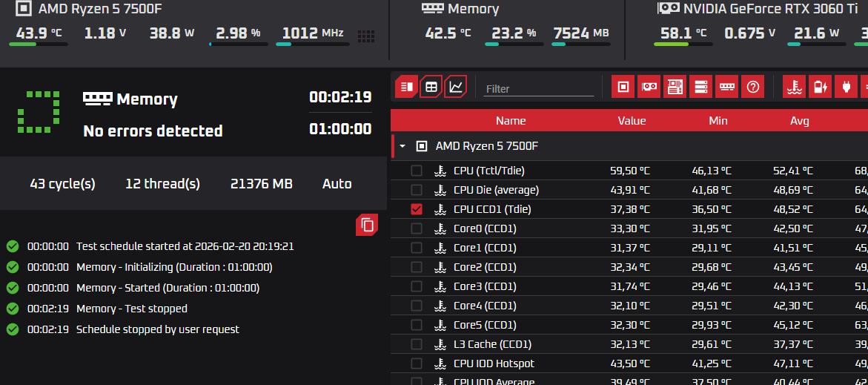Click the No errors detected status text

tap(153, 131)
